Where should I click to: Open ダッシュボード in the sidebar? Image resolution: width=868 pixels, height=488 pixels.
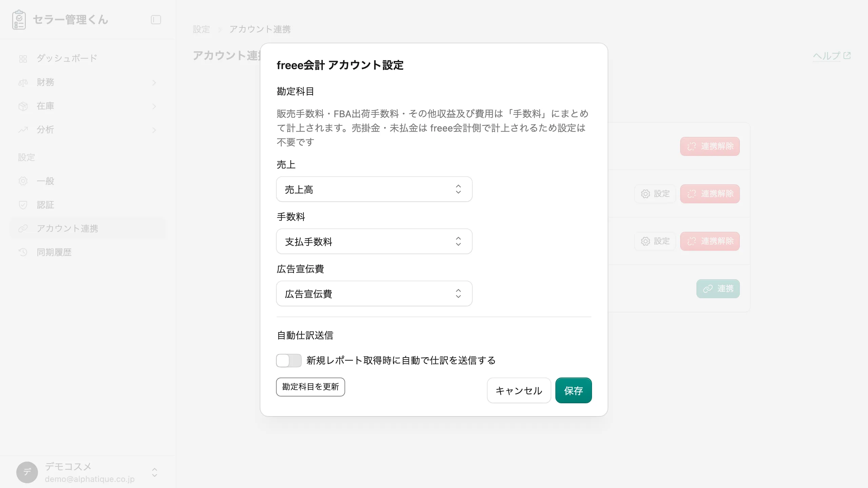[x=88, y=59]
